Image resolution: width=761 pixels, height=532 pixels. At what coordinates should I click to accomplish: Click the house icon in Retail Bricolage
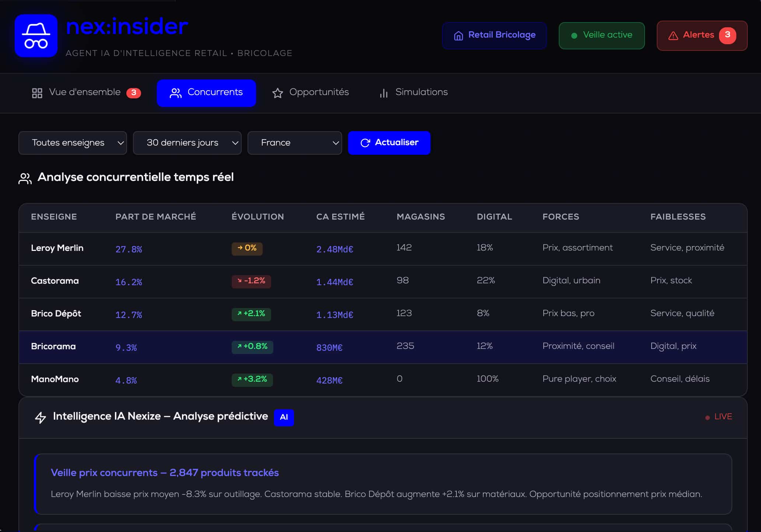pyautogui.click(x=458, y=35)
